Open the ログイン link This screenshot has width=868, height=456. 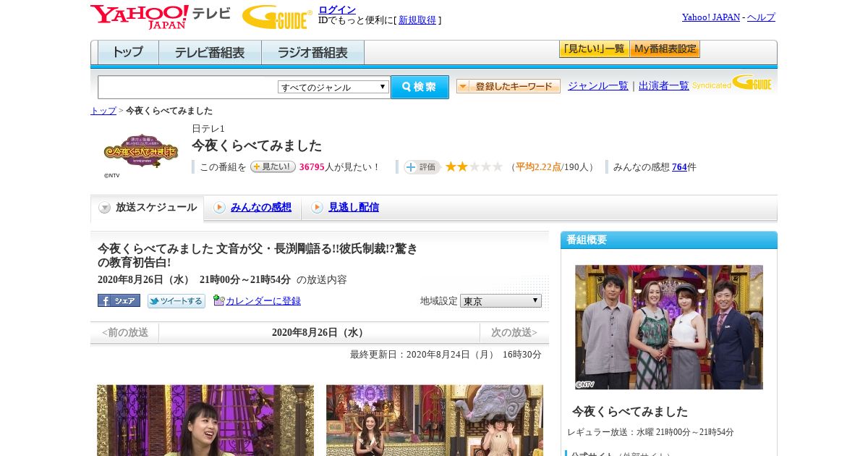click(x=337, y=9)
